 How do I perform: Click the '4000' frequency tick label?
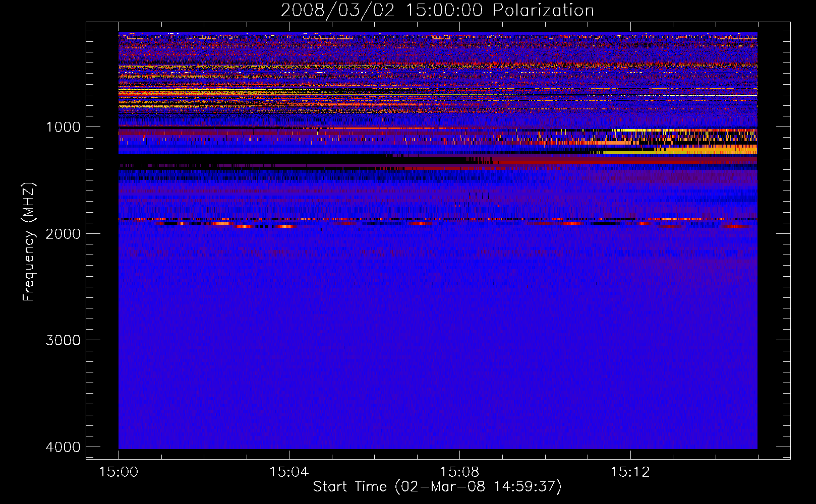click(64, 447)
